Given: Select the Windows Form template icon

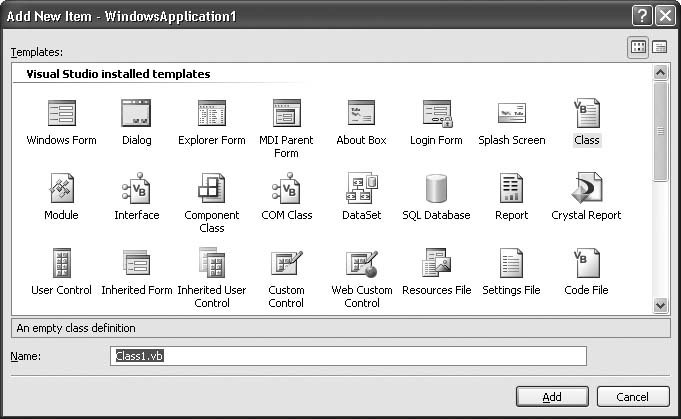Looking at the screenshot, I should point(61,113).
